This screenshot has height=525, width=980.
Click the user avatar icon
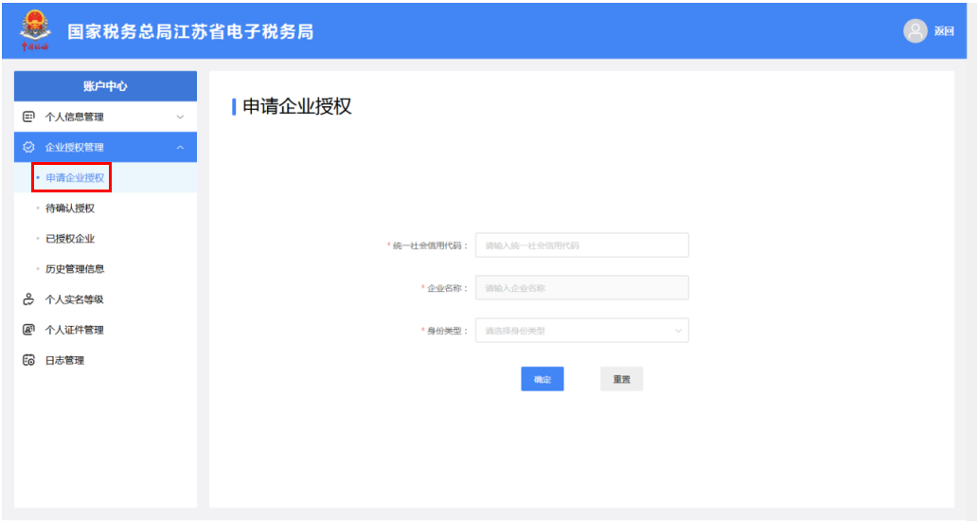(x=915, y=31)
